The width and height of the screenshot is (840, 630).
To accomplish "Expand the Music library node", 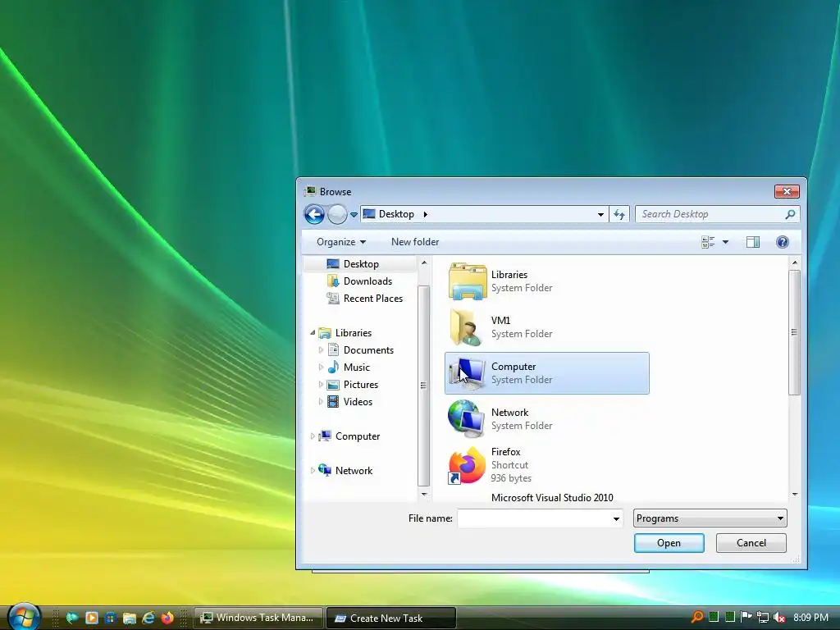I will (x=321, y=367).
